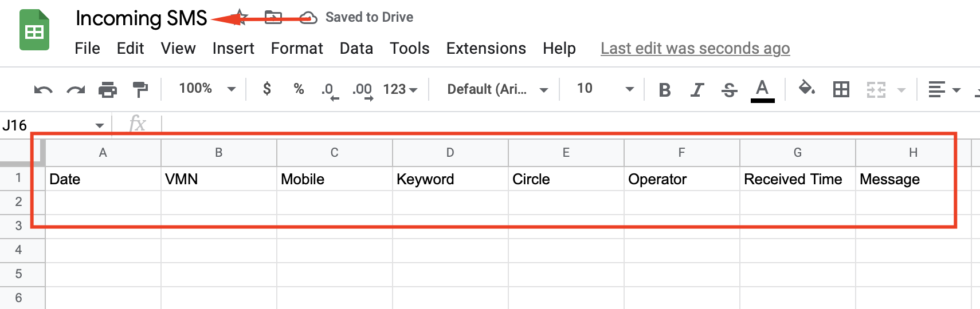Open the Format menu
This screenshot has height=309, width=980.
pyautogui.click(x=297, y=49)
